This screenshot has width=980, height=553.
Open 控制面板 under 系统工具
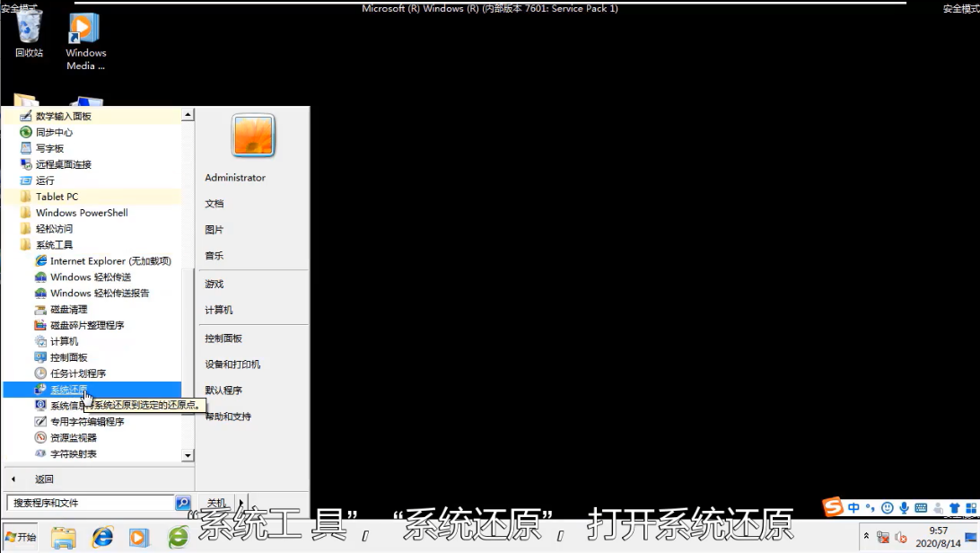(92, 357)
